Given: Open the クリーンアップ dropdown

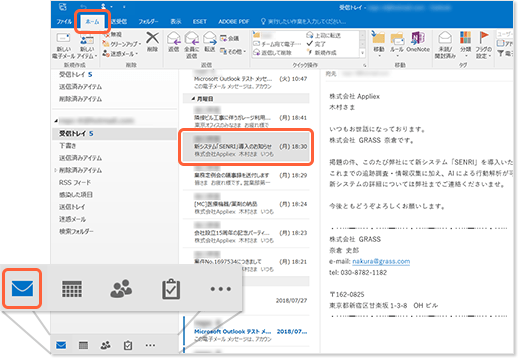Looking at the screenshot, I should pos(121,44).
